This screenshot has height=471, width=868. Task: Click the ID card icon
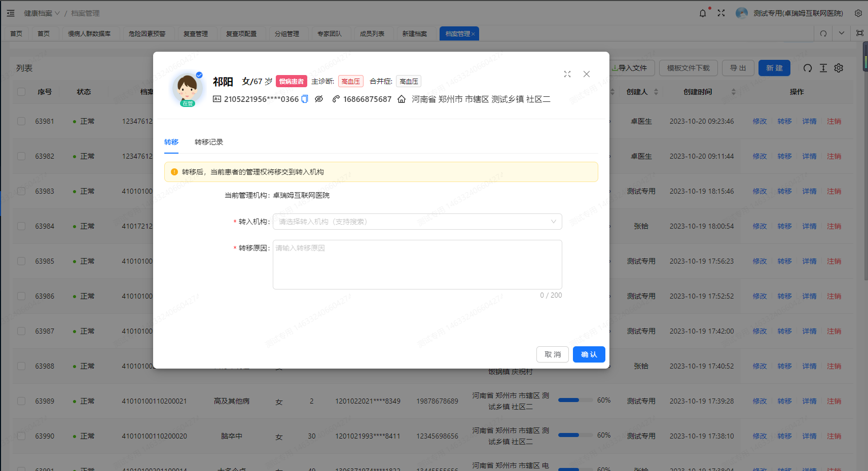coord(217,99)
